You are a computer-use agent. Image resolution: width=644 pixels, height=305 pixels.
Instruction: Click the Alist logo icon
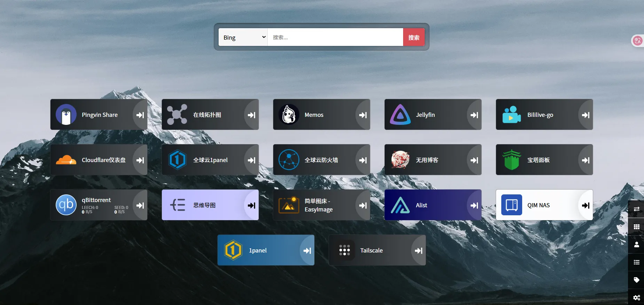[400, 205]
